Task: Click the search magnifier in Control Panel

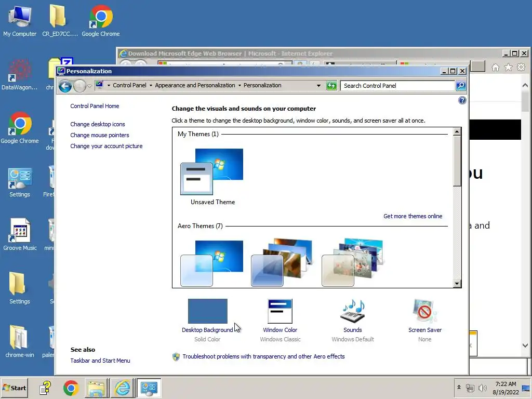Action: [460, 86]
